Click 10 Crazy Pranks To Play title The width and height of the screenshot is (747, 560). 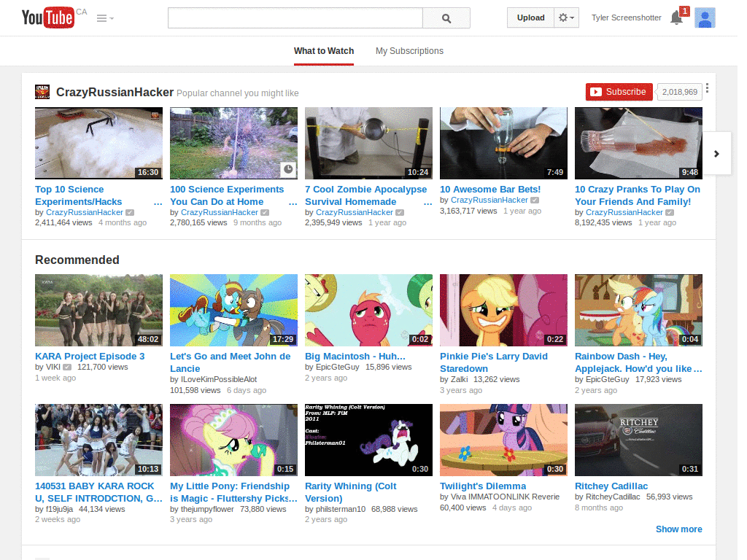point(638,195)
